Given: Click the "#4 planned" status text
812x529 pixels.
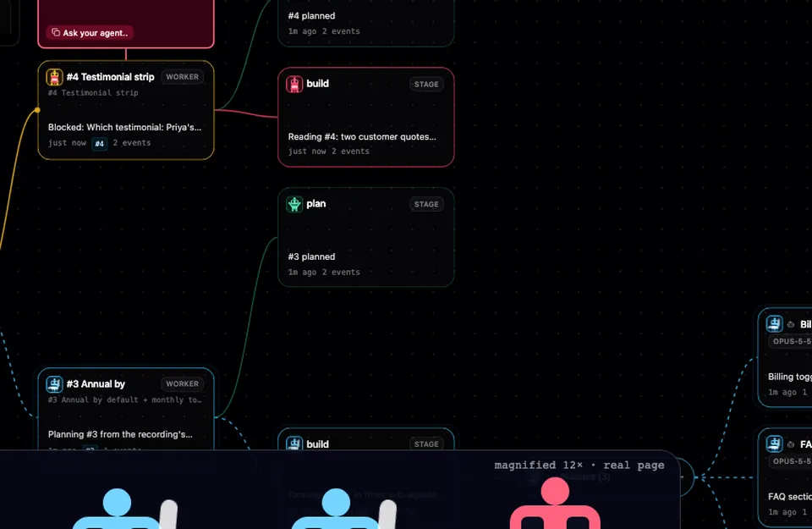Looking at the screenshot, I should coord(312,16).
